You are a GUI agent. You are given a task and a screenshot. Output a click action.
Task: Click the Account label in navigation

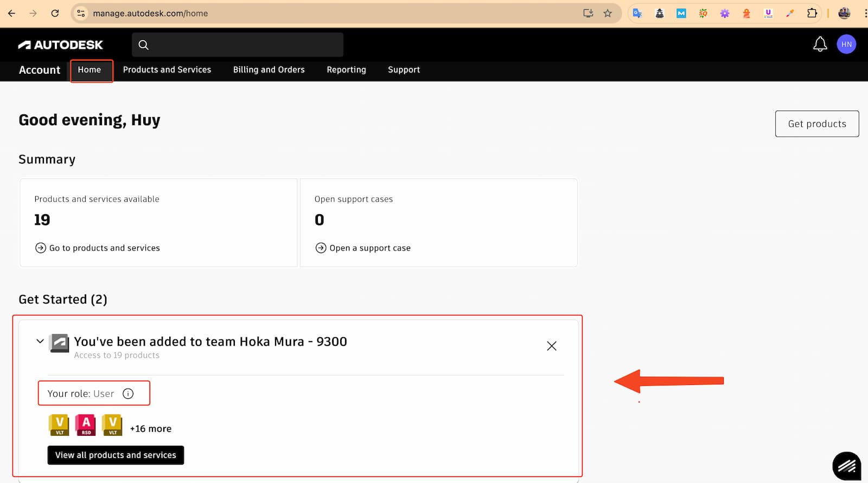point(40,70)
